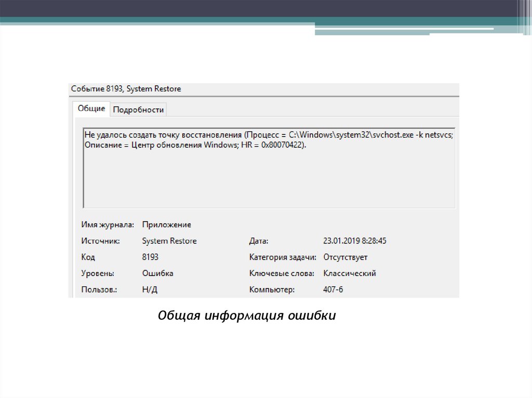The height and width of the screenshot is (398, 532).
Task: Switch to the Подробности tab
Action: click(138, 109)
